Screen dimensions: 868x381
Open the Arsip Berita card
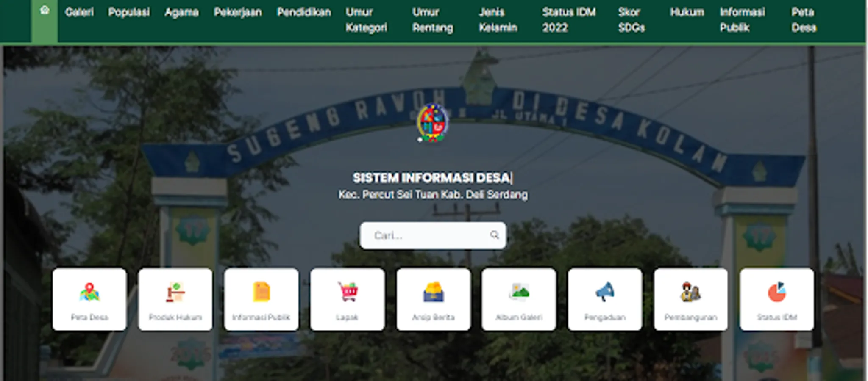click(x=434, y=299)
